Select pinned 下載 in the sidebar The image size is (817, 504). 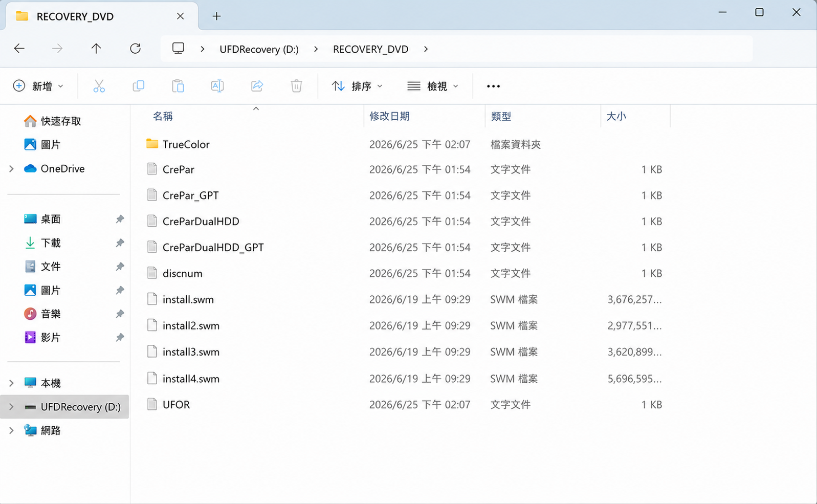(x=42, y=243)
